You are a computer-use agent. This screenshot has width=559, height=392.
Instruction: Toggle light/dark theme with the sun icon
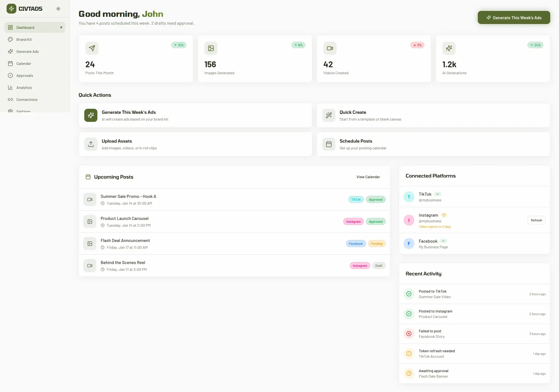(58, 9)
